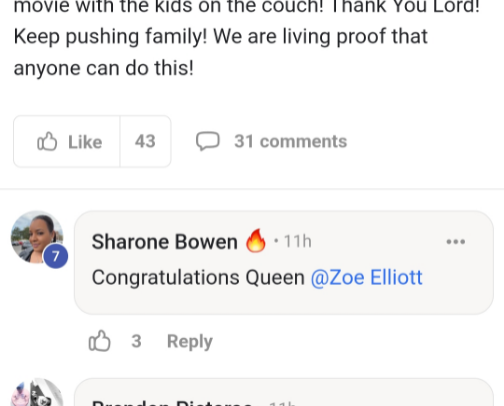Click the post text 'anyone can do this!'
Image resolution: width=504 pixels, height=406 pixels.
104,68
